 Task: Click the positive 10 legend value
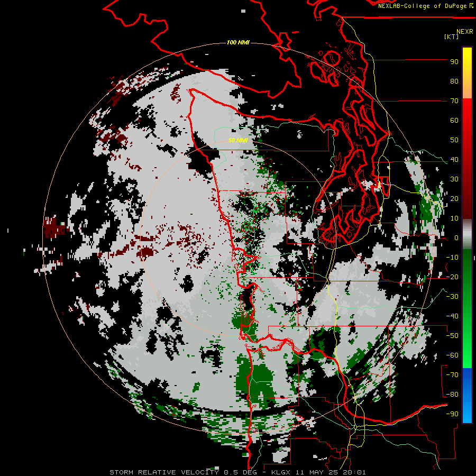pyautogui.click(x=454, y=218)
